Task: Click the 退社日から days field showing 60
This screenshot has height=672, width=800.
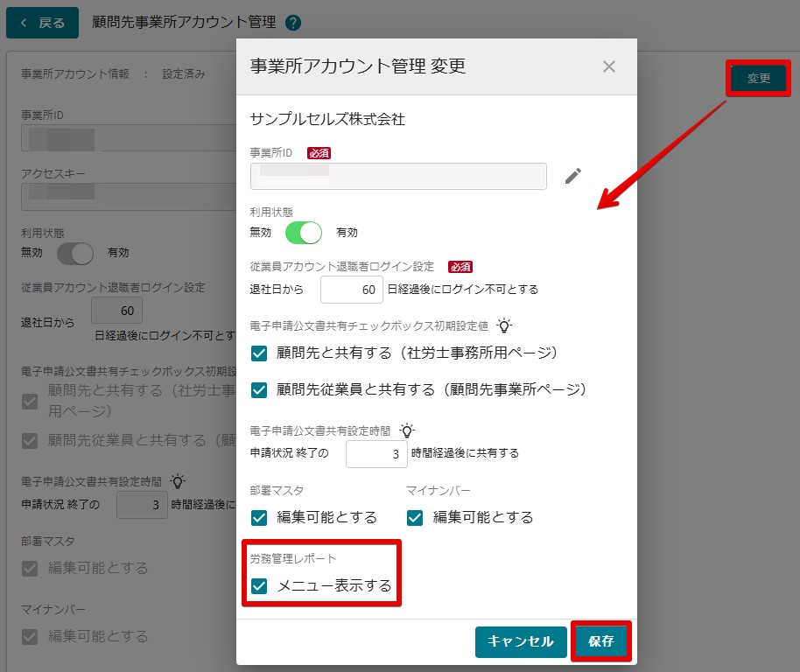Action: tap(352, 290)
